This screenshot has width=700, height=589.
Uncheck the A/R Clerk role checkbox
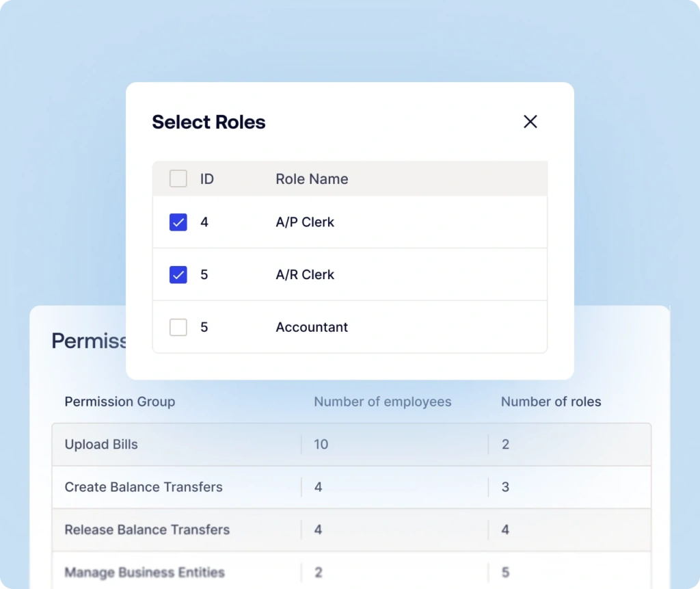[x=178, y=275]
